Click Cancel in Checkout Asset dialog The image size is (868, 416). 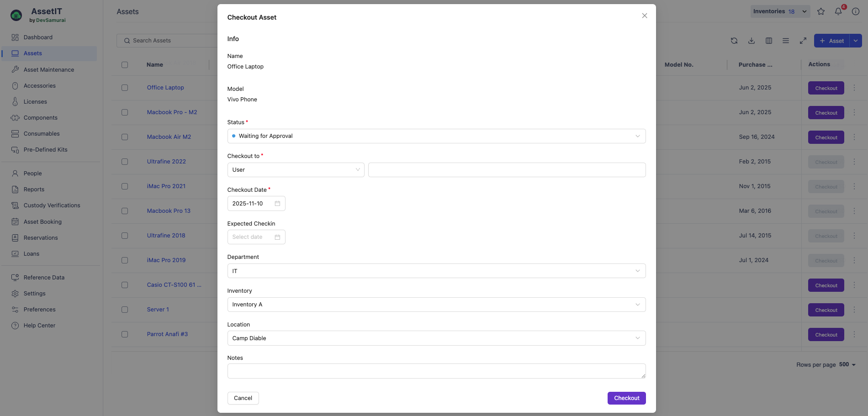[x=243, y=398]
